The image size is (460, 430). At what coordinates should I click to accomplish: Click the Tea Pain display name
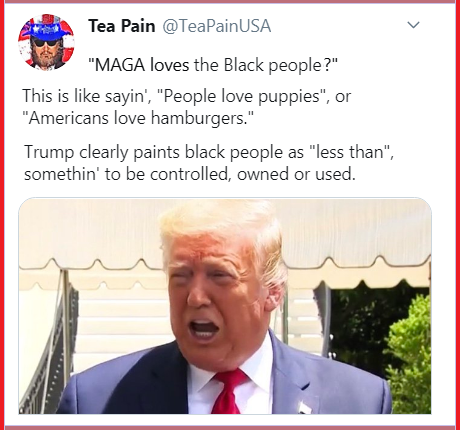[122, 26]
